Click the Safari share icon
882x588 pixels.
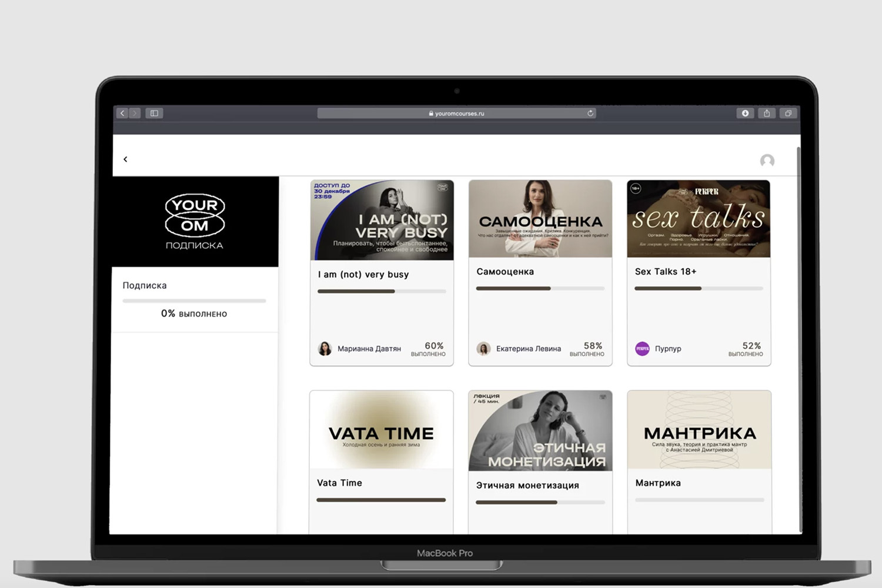click(767, 113)
